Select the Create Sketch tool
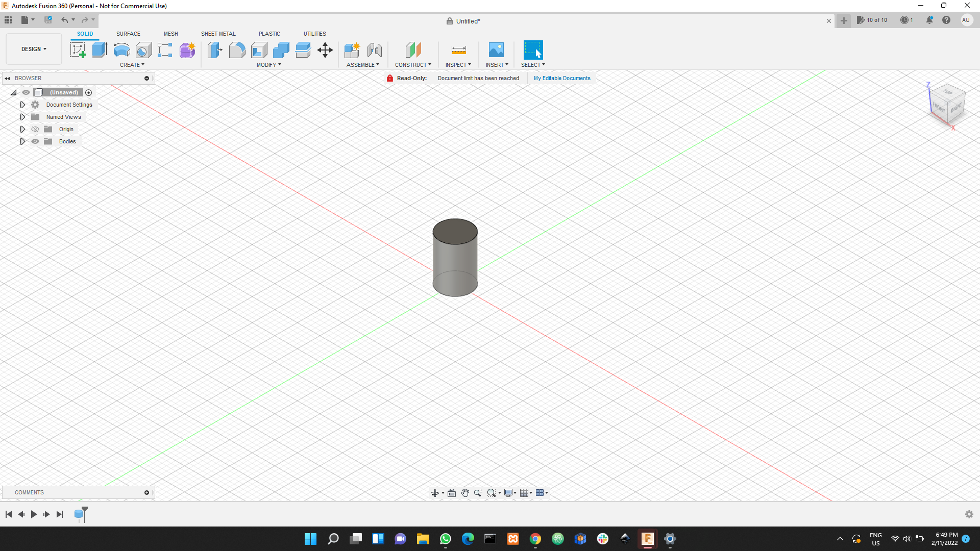Screen dimensions: 980x551 pyautogui.click(x=78, y=49)
